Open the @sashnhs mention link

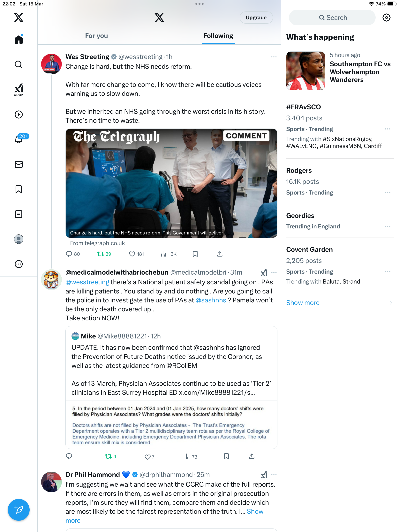(x=211, y=300)
